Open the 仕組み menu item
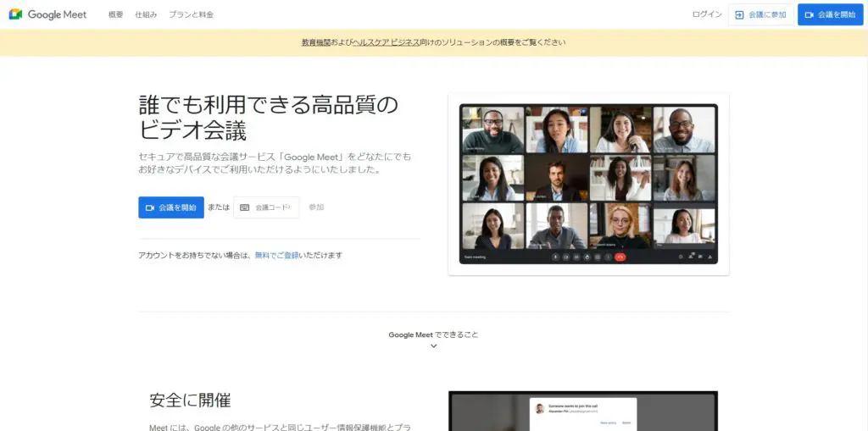 (x=146, y=15)
